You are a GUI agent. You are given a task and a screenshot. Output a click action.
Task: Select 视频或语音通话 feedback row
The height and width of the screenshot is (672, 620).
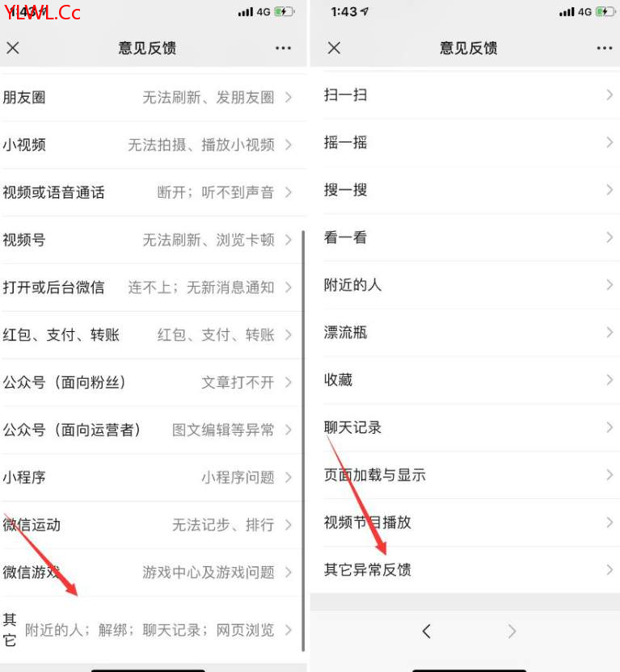pyautogui.click(x=154, y=192)
